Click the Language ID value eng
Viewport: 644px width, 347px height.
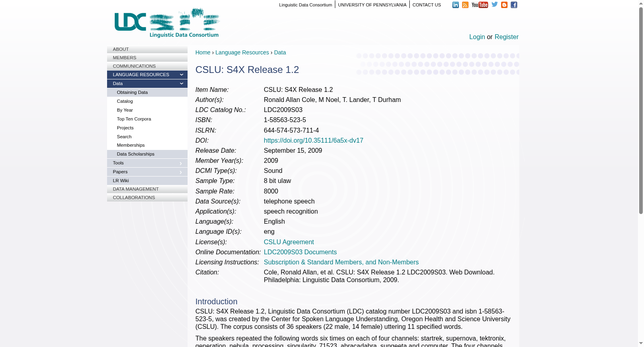pyautogui.click(x=269, y=232)
